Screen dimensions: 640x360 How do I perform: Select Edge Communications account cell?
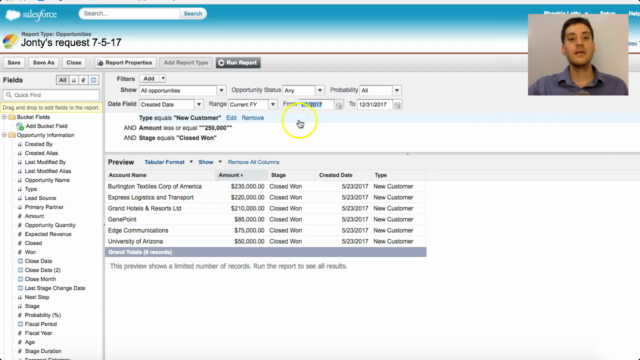coord(138,231)
